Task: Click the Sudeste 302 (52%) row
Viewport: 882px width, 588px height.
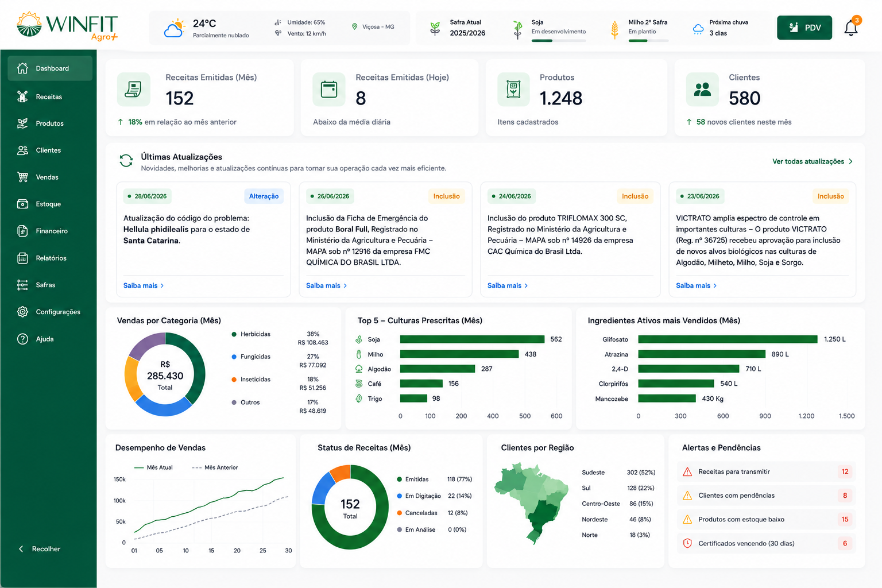Action: [618, 473]
